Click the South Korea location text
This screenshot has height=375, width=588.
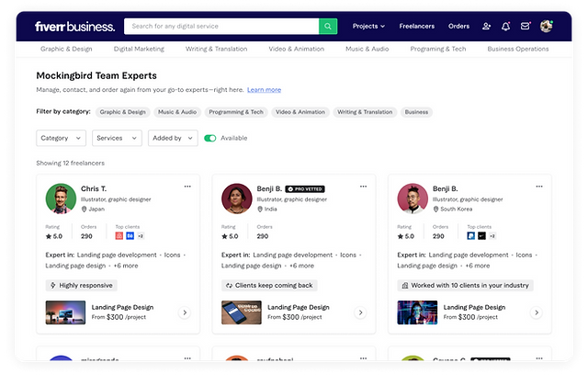point(453,210)
